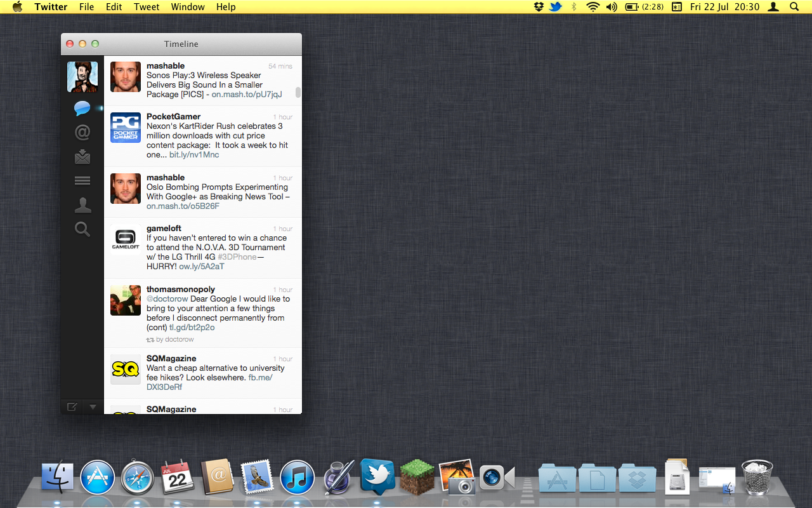Open the File menu
Viewport: 812px width, 508px height.
(x=86, y=7)
